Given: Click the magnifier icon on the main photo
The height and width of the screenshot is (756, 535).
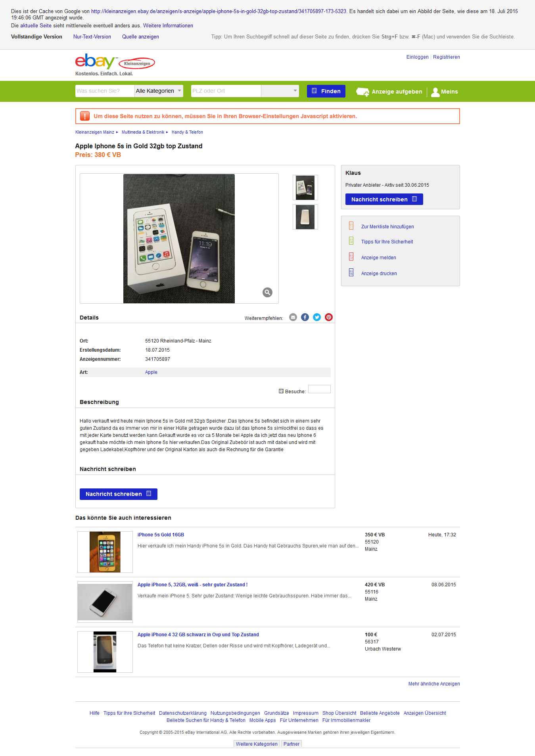Looking at the screenshot, I should [x=267, y=292].
